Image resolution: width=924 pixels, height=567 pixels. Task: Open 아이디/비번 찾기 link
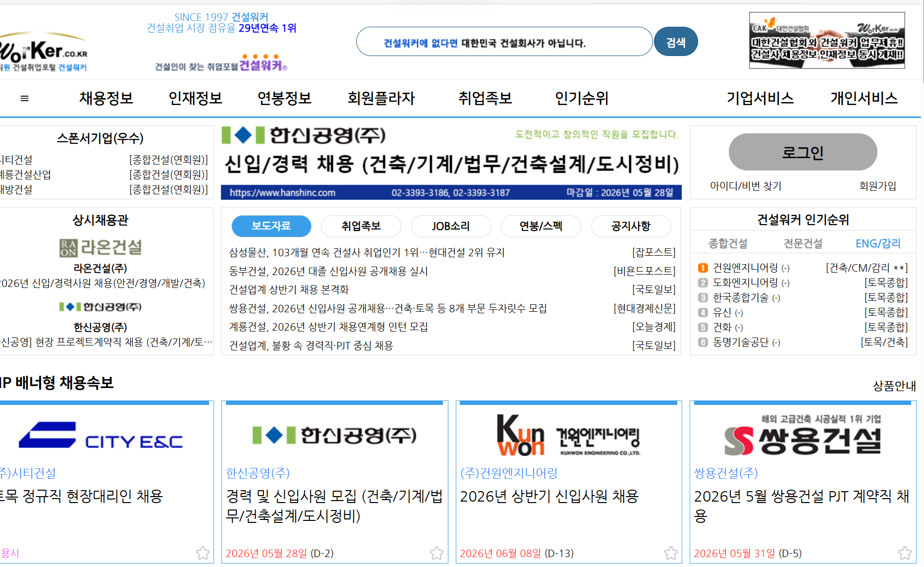pyautogui.click(x=746, y=186)
